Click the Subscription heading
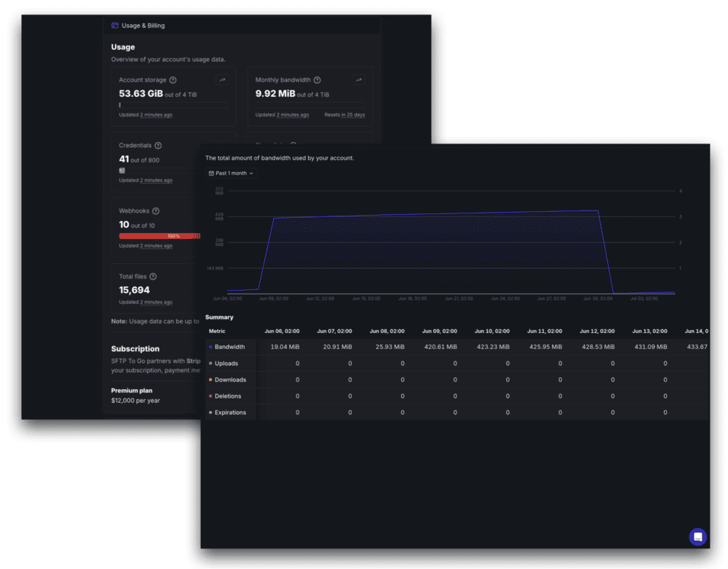 click(x=135, y=349)
